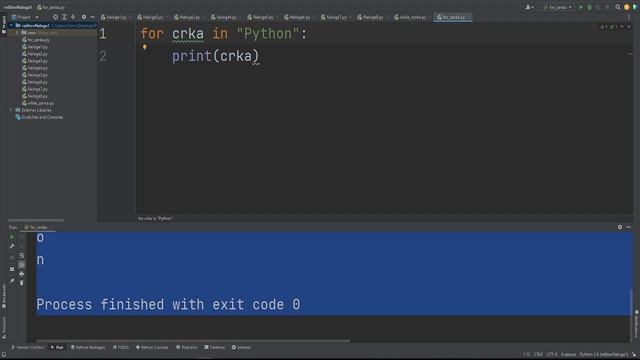The height and width of the screenshot is (360, 640).
Task: Open Terminal tool window
Action: pyautogui.click(x=215, y=347)
